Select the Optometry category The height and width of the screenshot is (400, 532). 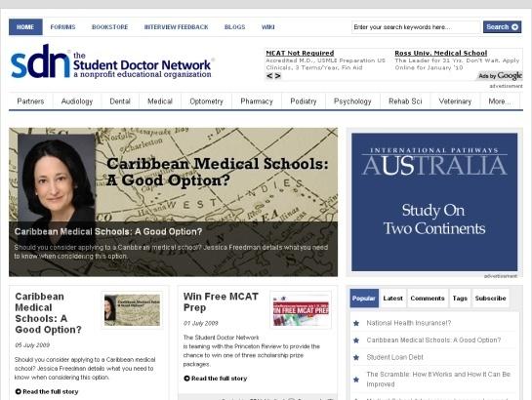[206, 101]
